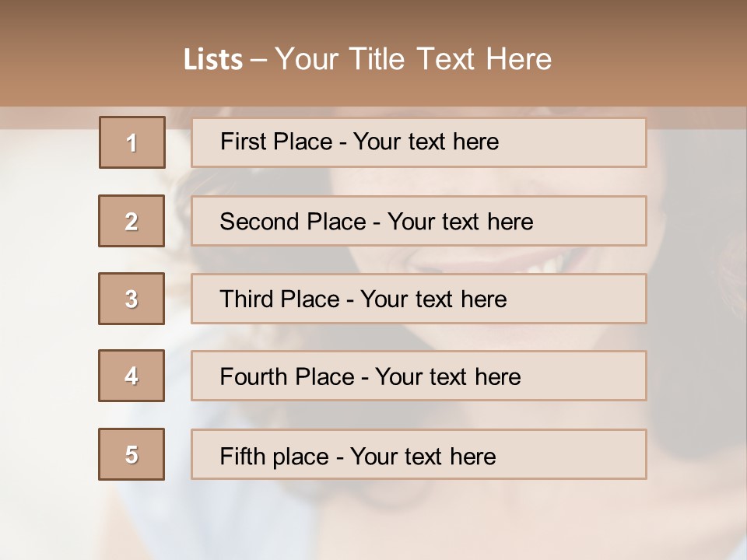Select the "Second Place" label text
The image size is (747, 560).
(x=293, y=222)
